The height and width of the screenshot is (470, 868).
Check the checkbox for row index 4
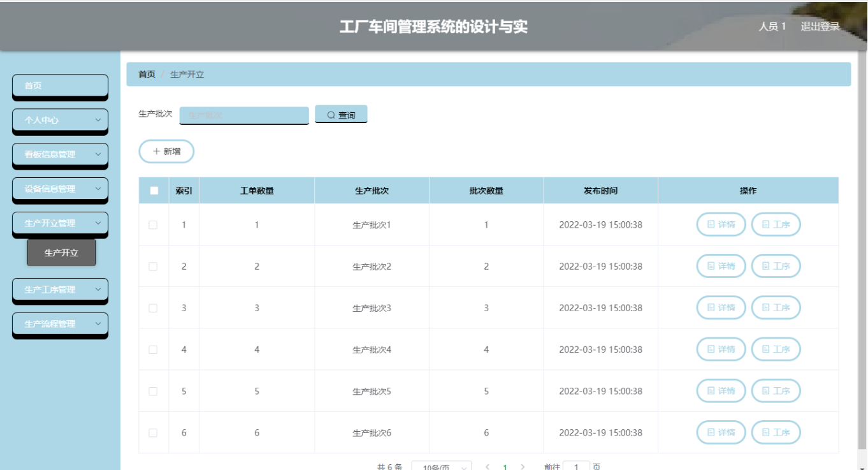(153, 349)
